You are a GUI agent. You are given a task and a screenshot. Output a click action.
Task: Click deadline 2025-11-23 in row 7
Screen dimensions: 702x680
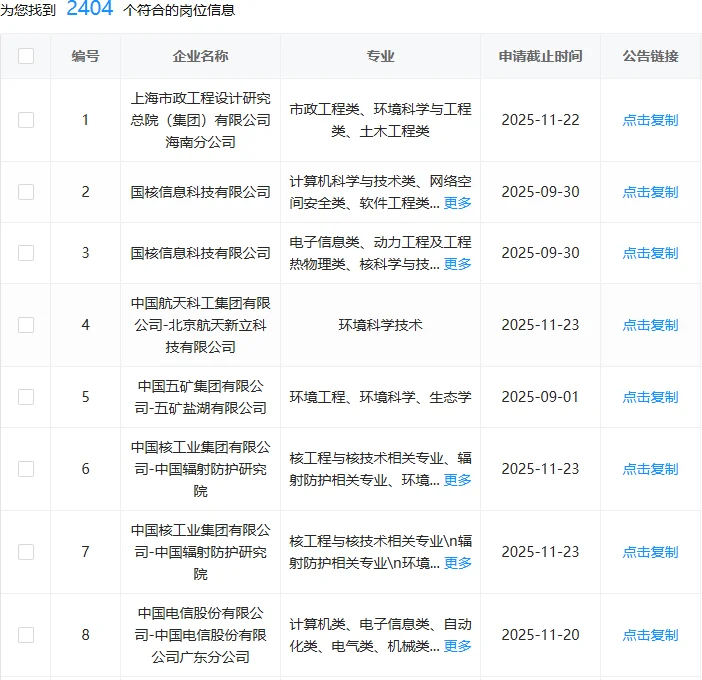point(540,552)
